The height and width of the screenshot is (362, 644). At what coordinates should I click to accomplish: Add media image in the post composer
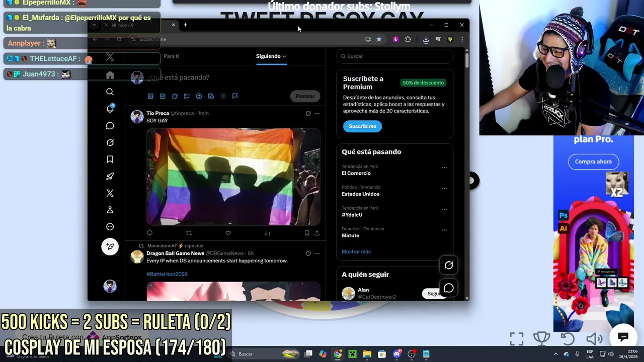tap(150, 96)
